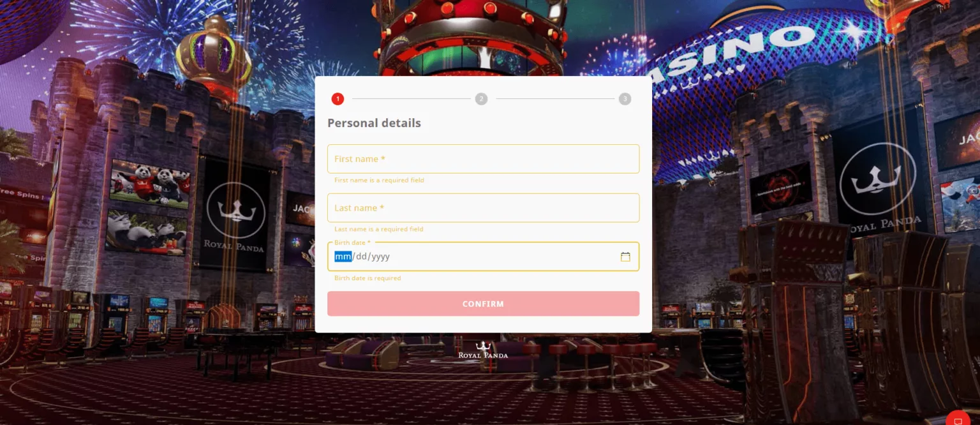Click the lower panda poster on left wall

pyautogui.click(x=146, y=232)
